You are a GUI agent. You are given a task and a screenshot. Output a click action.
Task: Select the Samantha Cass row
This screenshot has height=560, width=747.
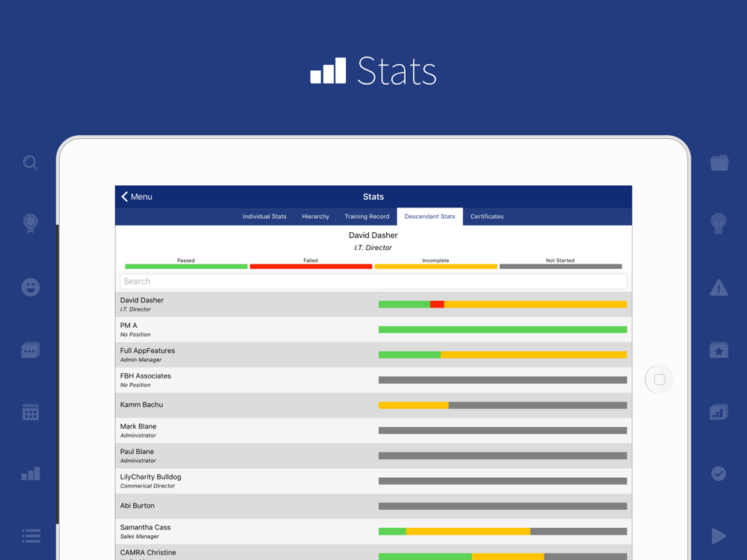coord(373,532)
